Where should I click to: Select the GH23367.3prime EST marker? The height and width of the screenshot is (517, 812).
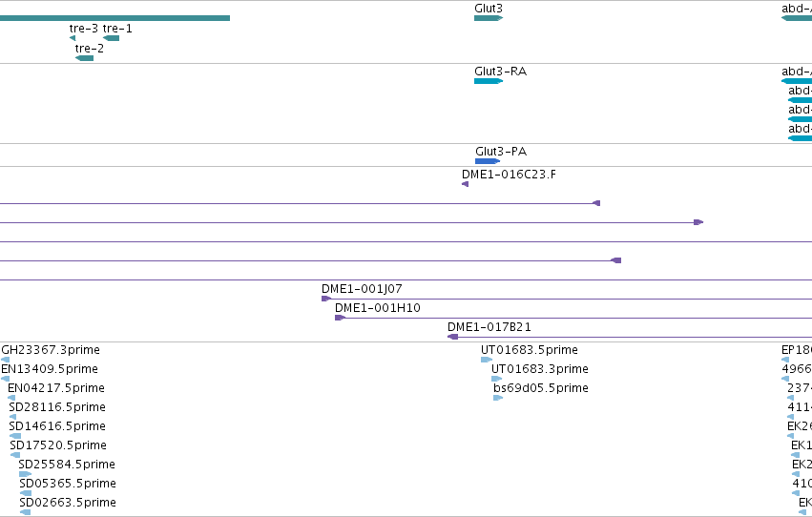point(5,360)
